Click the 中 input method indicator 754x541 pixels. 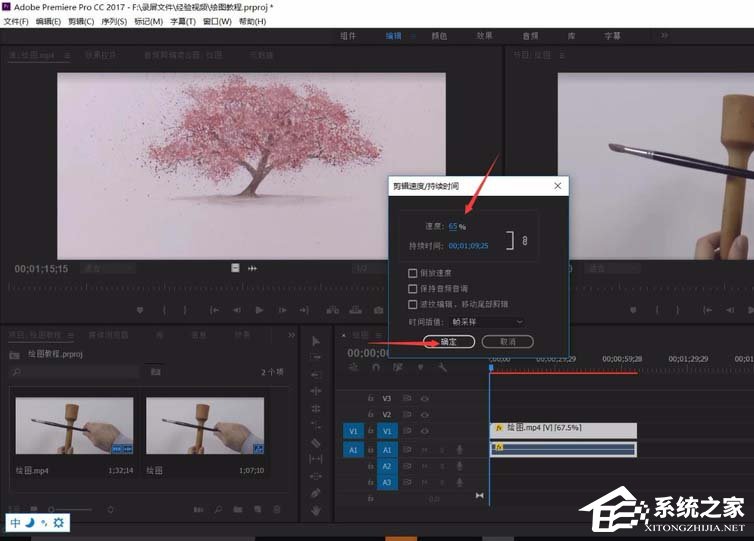[x=15, y=523]
